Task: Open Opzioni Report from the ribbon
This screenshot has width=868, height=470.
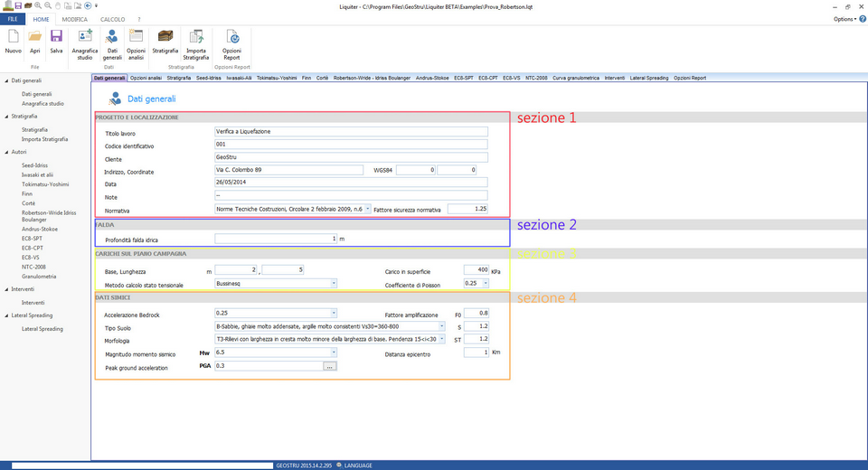Action: [x=231, y=41]
